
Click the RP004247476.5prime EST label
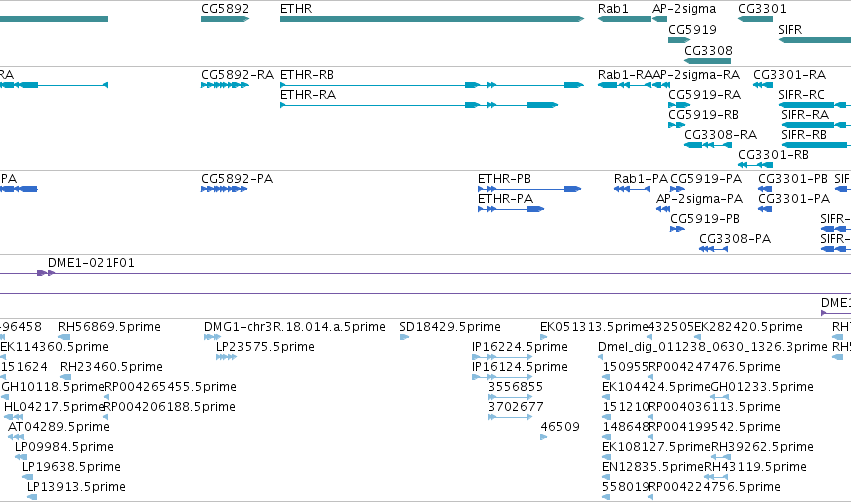pos(714,367)
